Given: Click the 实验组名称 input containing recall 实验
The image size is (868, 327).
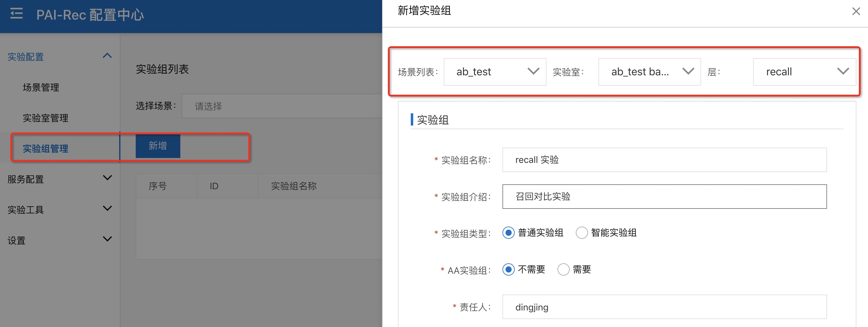Looking at the screenshot, I should [664, 159].
